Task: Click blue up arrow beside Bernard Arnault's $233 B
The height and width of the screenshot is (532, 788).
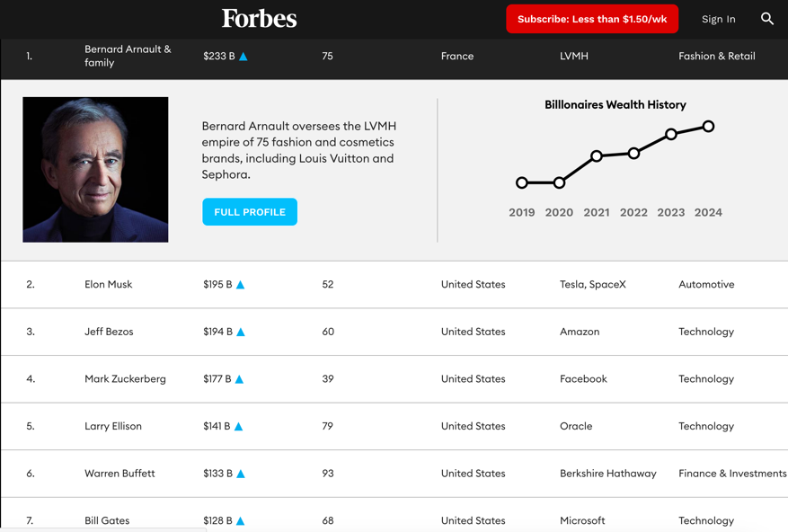Action: (243, 57)
